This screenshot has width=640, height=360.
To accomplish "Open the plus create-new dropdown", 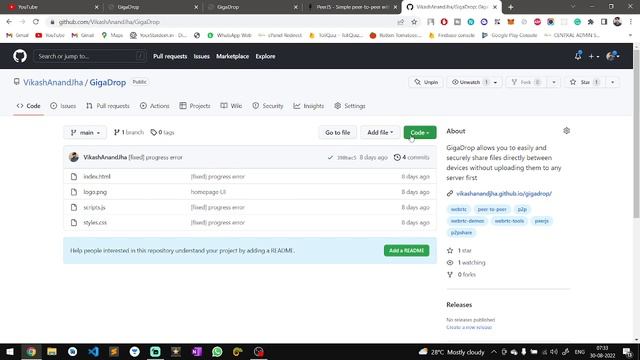I will pyautogui.click(x=593, y=56).
